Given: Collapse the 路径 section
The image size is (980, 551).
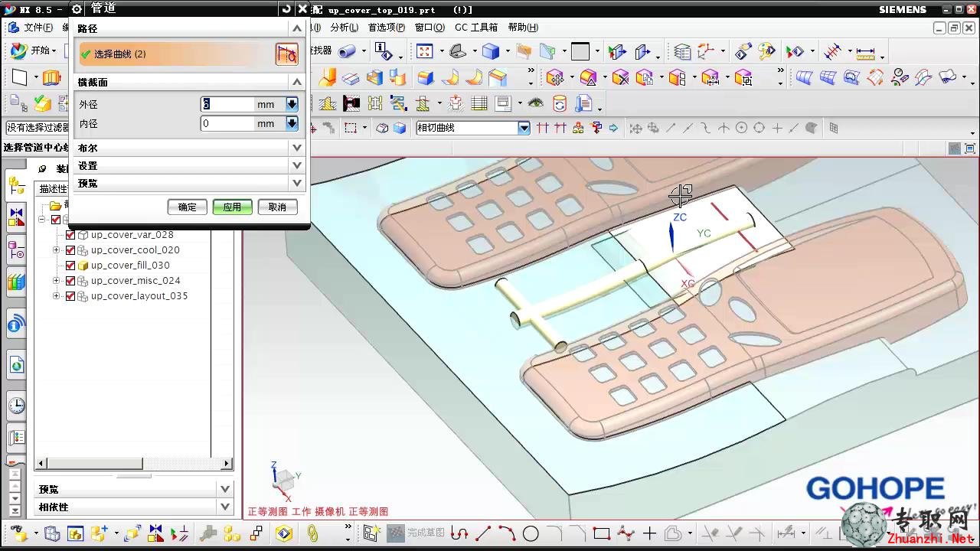Looking at the screenshot, I should [297, 28].
